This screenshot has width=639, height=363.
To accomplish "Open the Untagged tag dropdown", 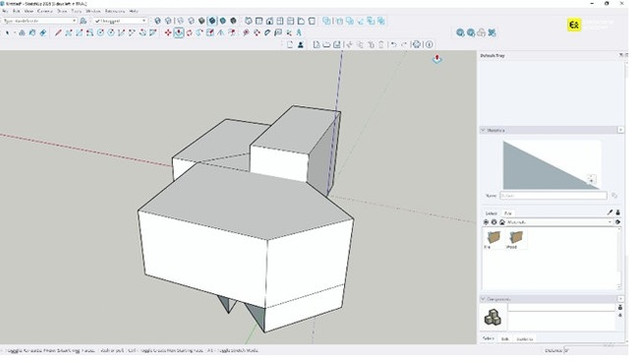I will coord(120,21).
